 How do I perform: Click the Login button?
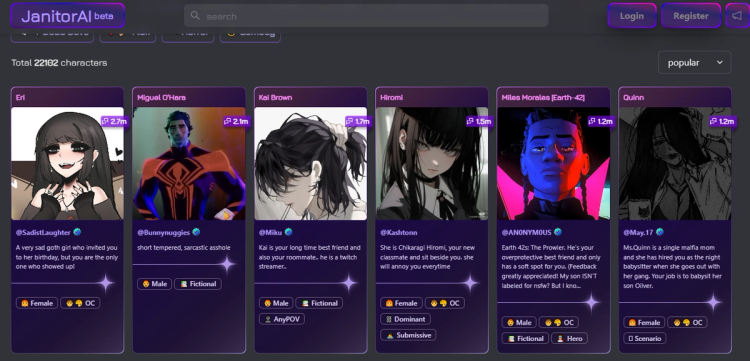[x=632, y=16]
